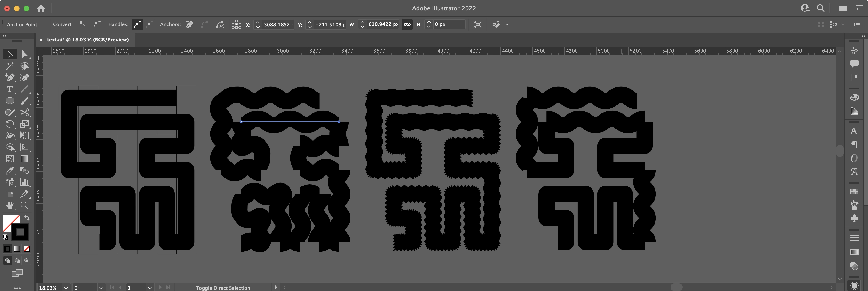This screenshot has height=291, width=868.
Task: Open the zoom level dropdown
Action: 66,288
